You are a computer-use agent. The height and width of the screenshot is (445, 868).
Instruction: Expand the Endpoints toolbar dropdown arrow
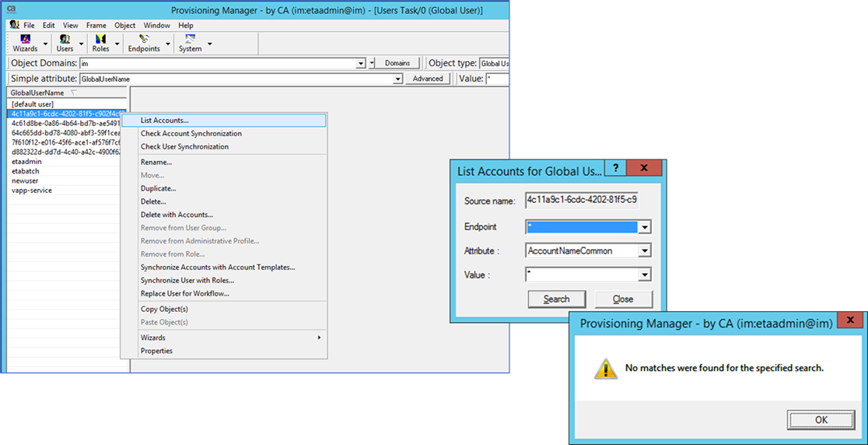[x=168, y=43]
